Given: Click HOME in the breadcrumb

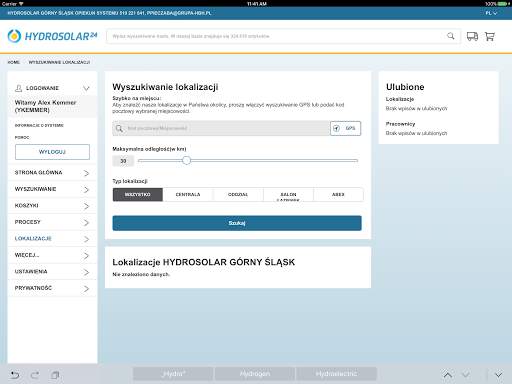Looking at the screenshot, I should [14, 62].
